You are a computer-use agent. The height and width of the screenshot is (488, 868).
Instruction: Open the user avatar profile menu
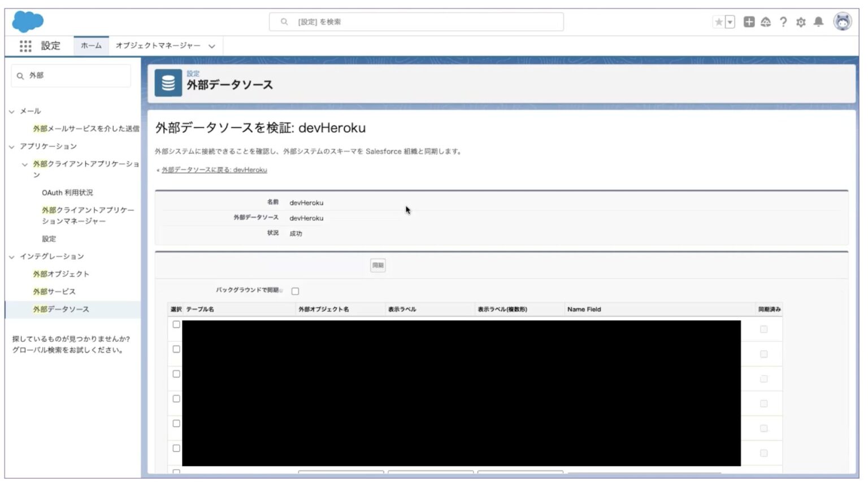[x=843, y=22]
